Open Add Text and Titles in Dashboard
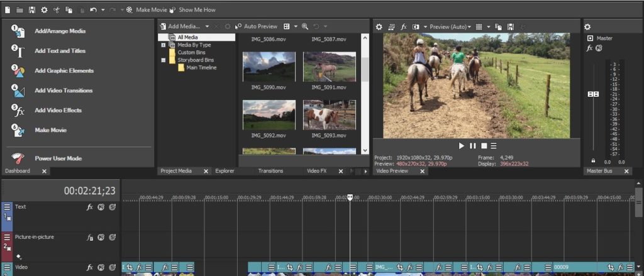 [60, 51]
